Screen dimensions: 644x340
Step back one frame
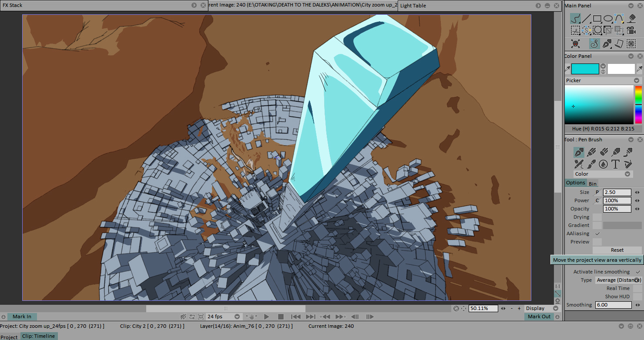point(355,317)
